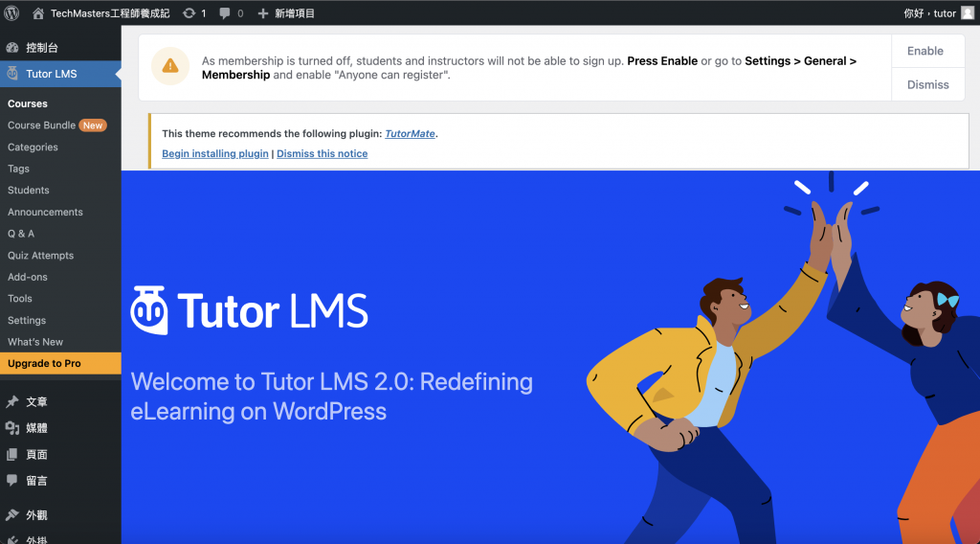The width and height of the screenshot is (980, 544).
Task: Click Dismiss this notice
Action: click(322, 153)
